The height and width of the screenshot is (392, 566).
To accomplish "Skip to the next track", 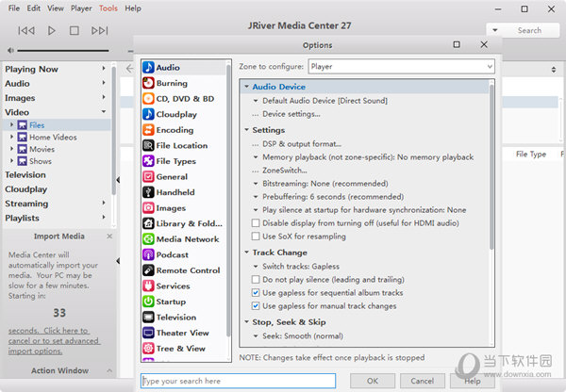I will coord(100,31).
